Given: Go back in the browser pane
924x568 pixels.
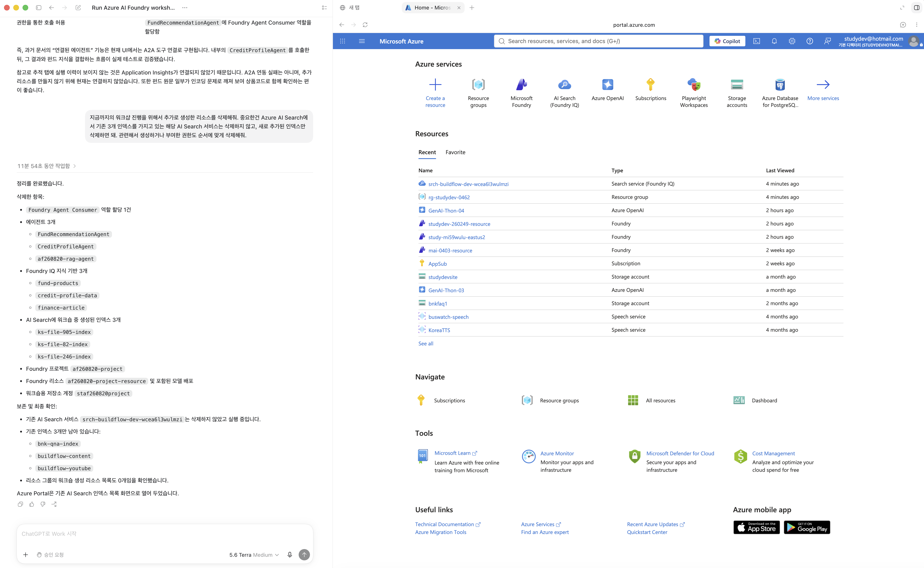Looking at the screenshot, I should [342, 25].
